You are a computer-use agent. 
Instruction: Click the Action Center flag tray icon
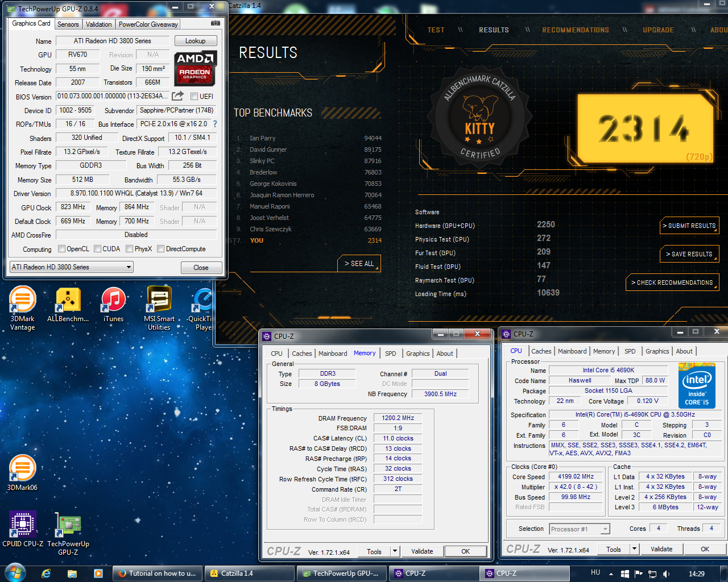[x=638, y=574]
